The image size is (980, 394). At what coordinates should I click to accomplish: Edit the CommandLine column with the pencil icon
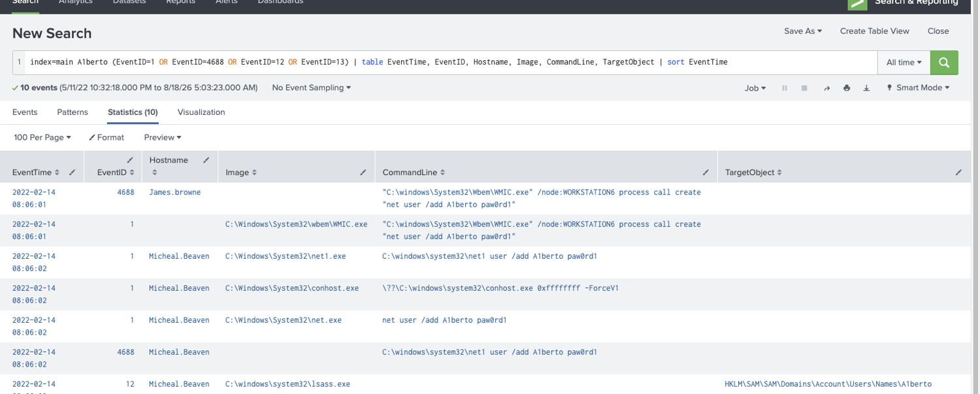[x=706, y=172]
